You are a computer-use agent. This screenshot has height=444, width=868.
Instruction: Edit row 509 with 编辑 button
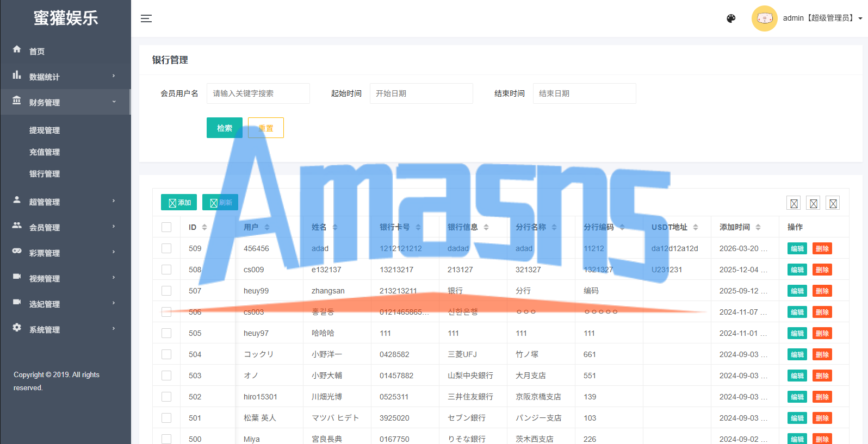(x=797, y=248)
